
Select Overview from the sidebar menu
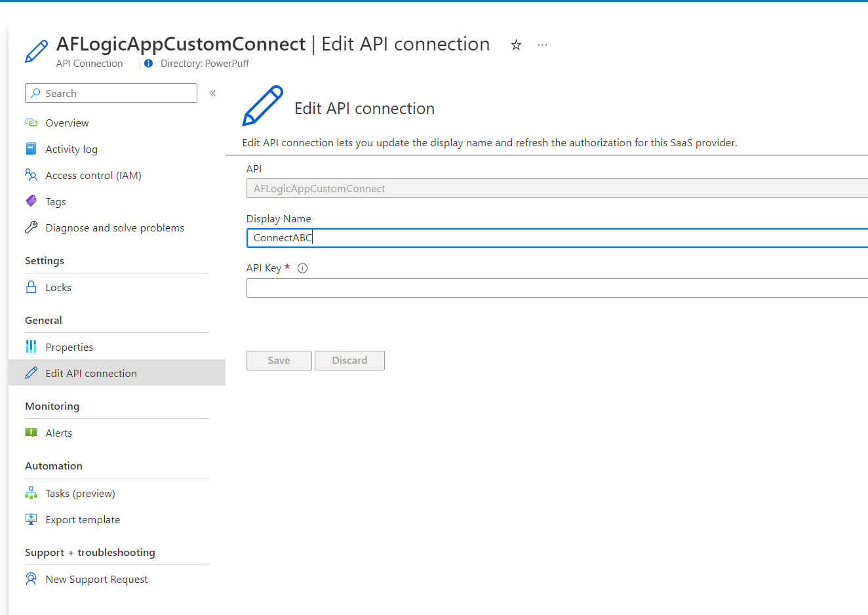pos(66,123)
